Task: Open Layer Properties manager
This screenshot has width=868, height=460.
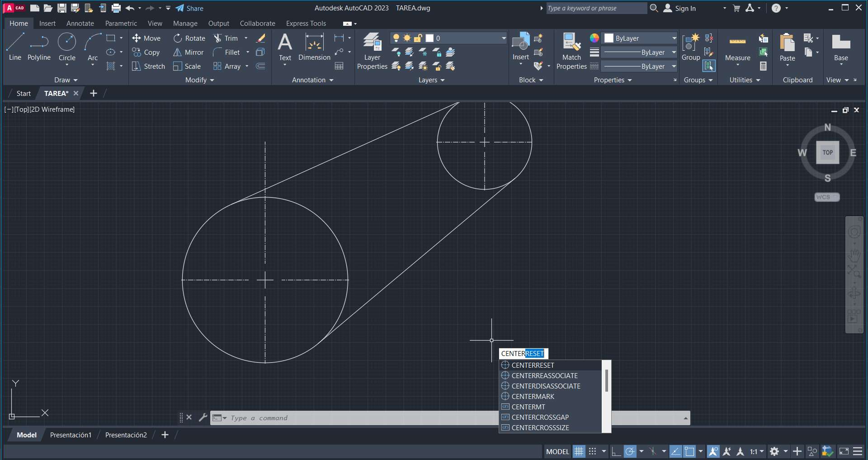Action: click(372, 51)
